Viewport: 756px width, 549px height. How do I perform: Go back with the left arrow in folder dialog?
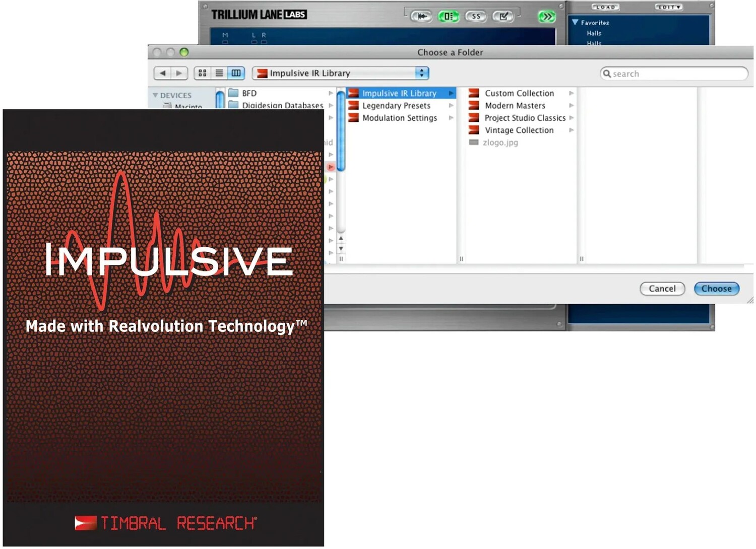point(162,73)
